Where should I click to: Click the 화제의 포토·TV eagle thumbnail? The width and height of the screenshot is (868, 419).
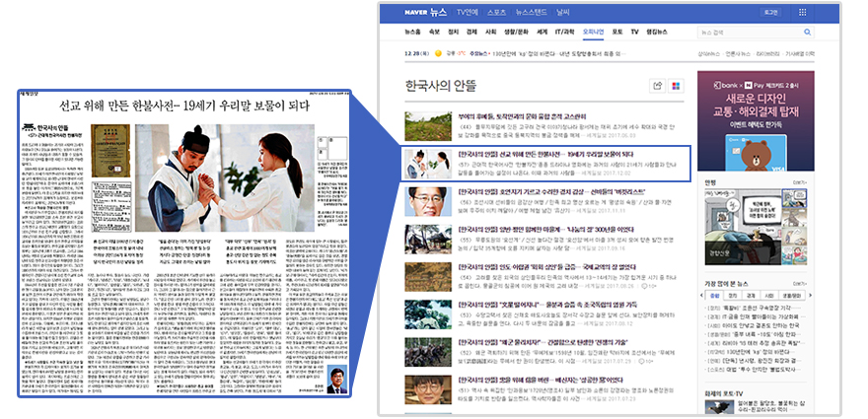coord(719,407)
